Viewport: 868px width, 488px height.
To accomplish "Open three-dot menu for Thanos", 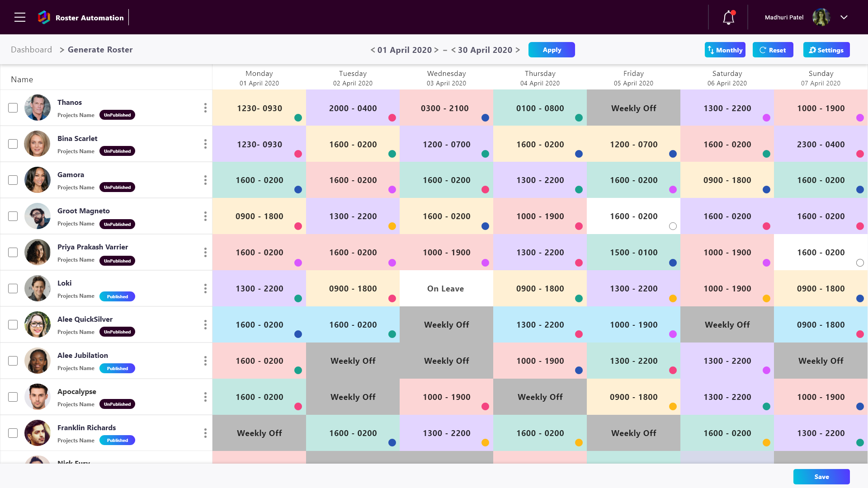I will point(205,108).
